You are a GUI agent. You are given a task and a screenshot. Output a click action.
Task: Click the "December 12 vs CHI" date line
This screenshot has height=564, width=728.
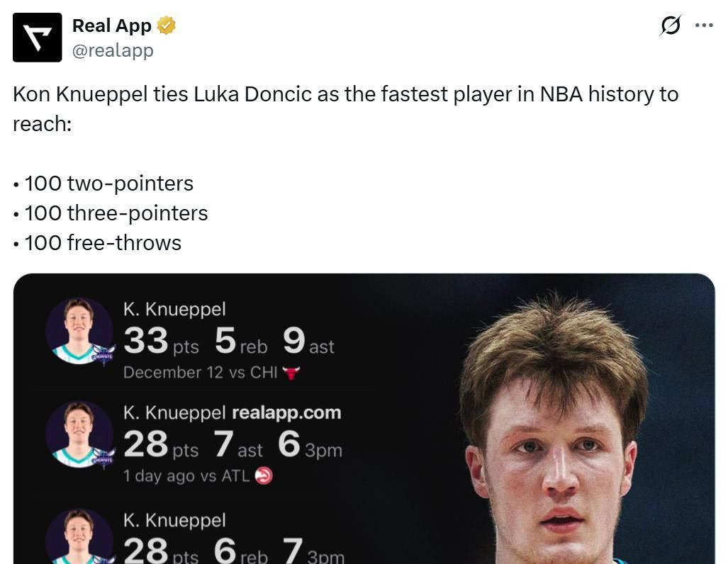pyautogui.click(x=200, y=373)
